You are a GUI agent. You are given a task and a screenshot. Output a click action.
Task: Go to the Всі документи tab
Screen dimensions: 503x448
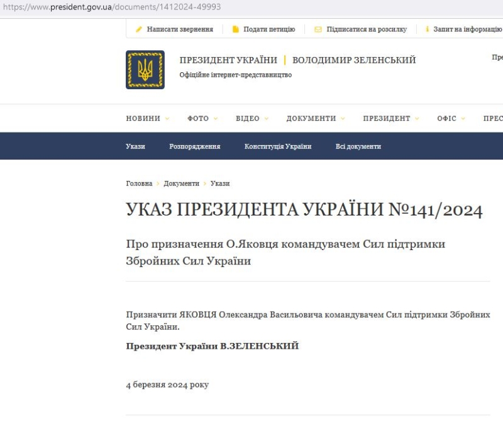(x=358, y=146)
